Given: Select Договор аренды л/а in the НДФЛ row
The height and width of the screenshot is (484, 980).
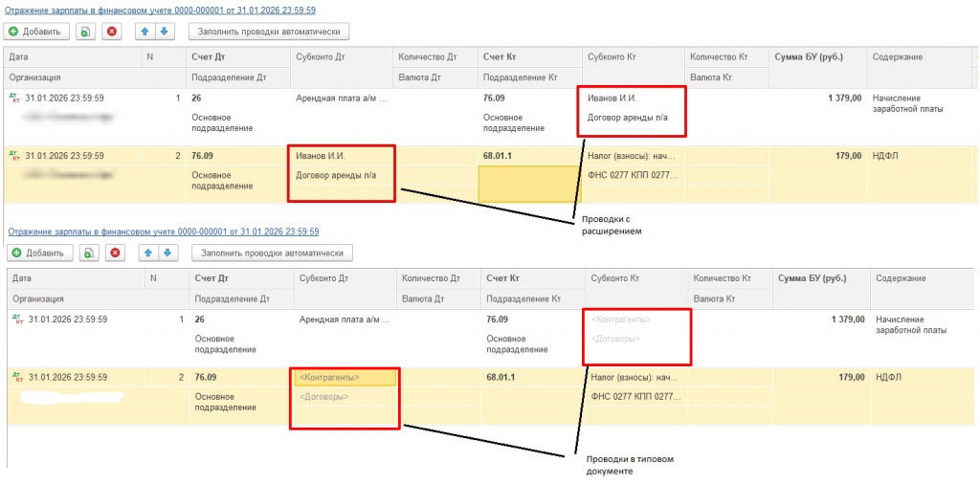Looking at the screenshot, I should (x=336, y=175).
